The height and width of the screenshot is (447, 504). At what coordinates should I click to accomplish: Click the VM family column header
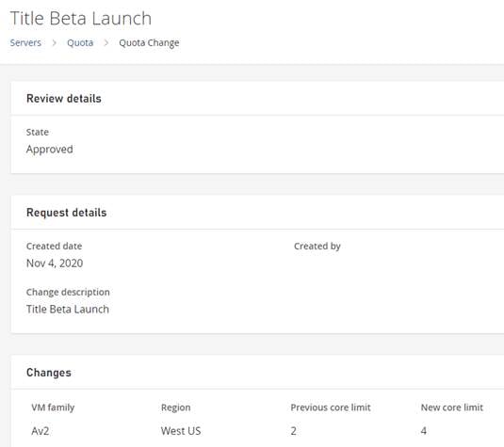pos(53,407)
